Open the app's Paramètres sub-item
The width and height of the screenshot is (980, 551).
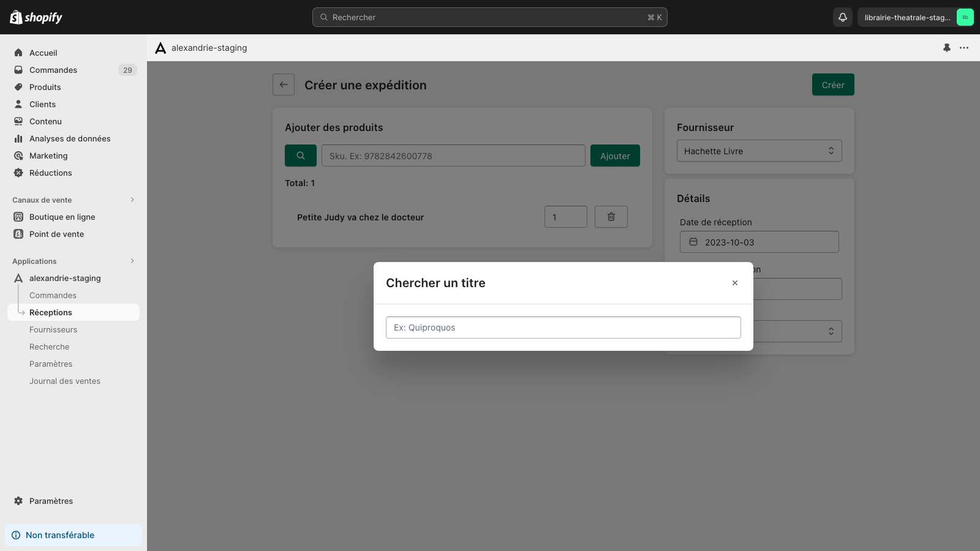click(x=51, y=364)
